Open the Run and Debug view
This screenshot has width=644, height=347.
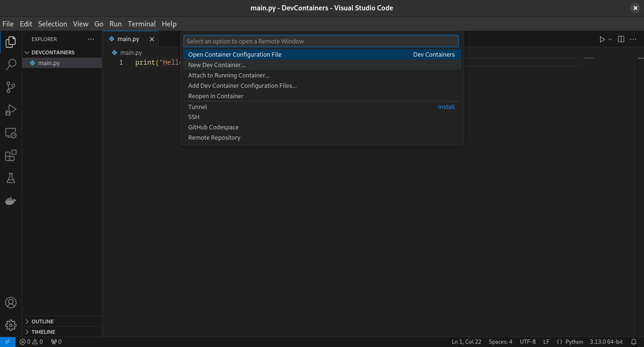tap(10, 110)
